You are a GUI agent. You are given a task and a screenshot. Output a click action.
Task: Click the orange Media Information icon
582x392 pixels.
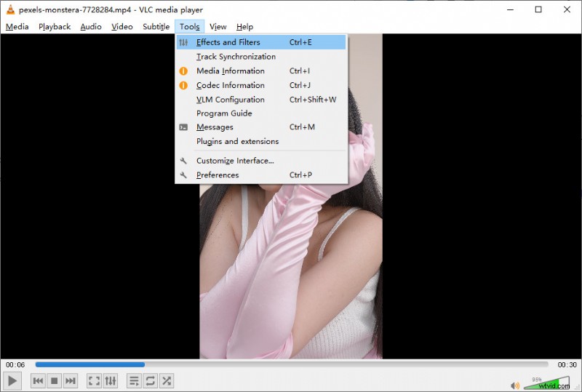183,71
